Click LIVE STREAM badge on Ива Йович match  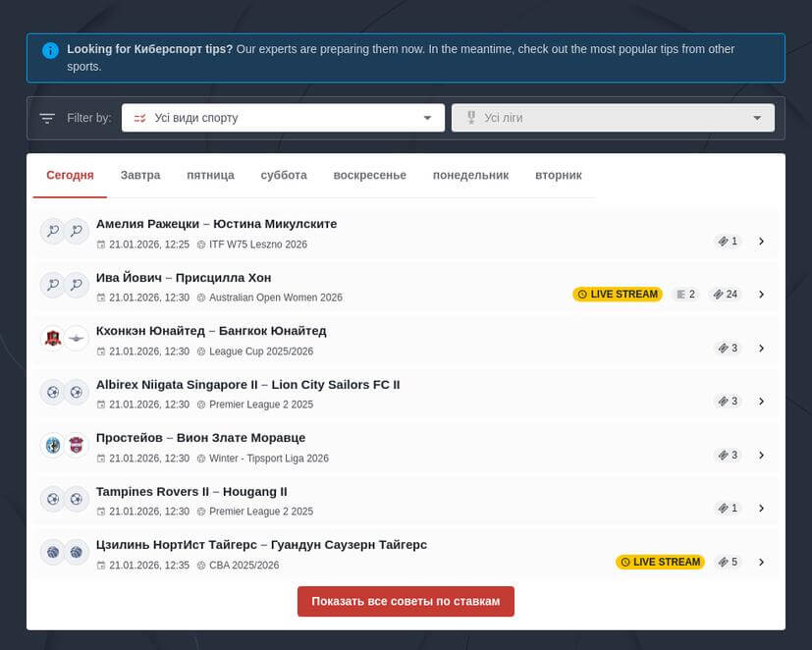coord(618,295)
